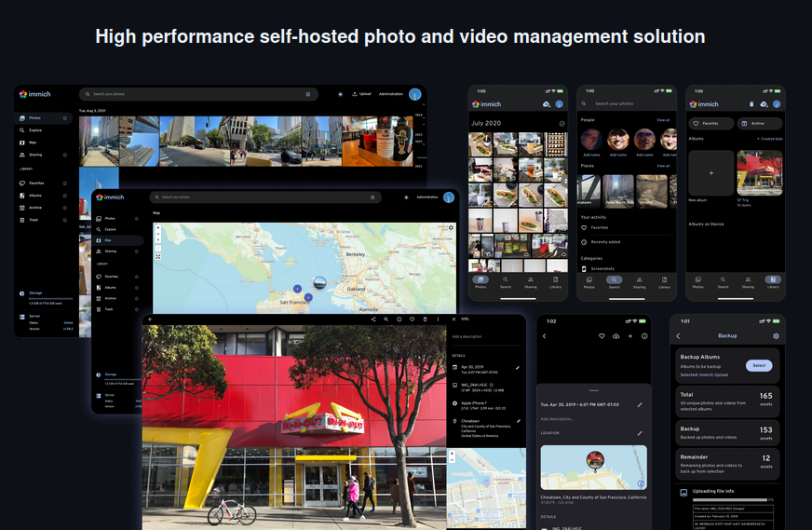Go back from the In-N-Out photo viewer

(150, 319)
